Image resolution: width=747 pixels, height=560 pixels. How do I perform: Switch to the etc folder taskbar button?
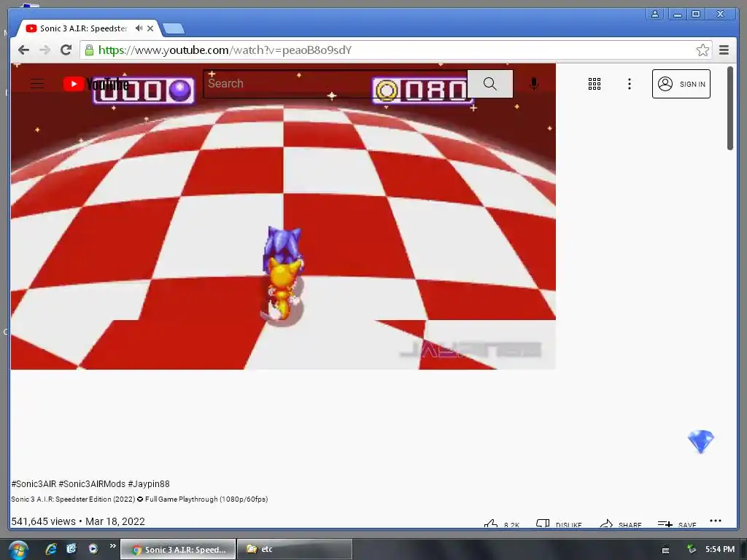click(x=295, y=549)
